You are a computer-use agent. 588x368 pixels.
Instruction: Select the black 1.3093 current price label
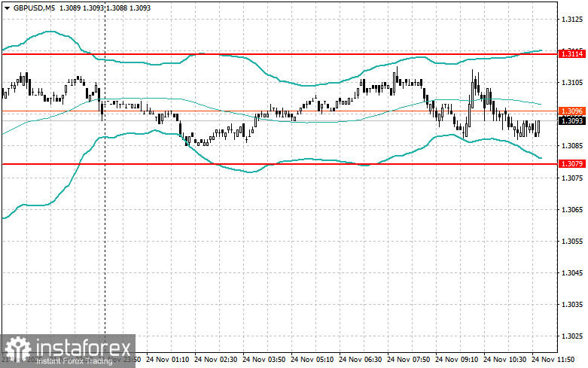[x=572, y=120]
